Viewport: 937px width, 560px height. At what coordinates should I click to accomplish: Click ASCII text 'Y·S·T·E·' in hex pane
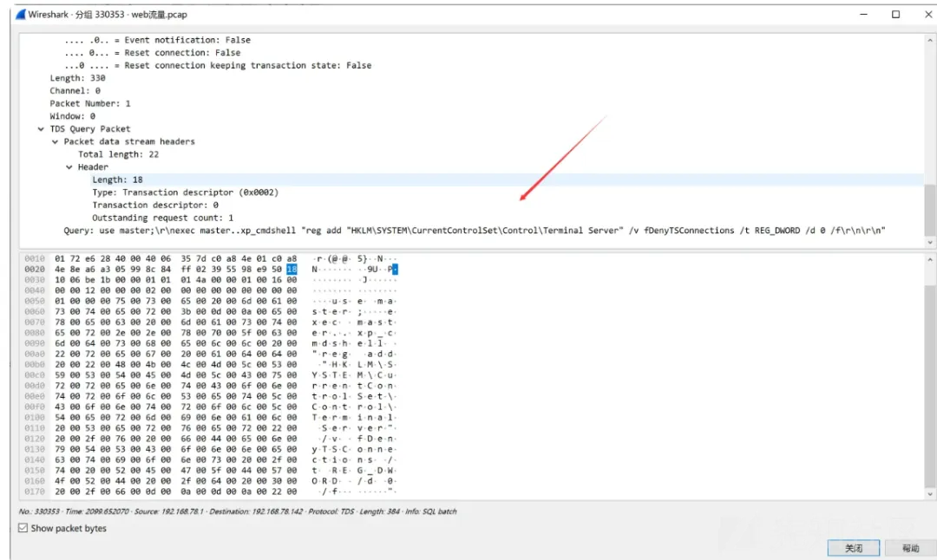(x=331, y=375)
